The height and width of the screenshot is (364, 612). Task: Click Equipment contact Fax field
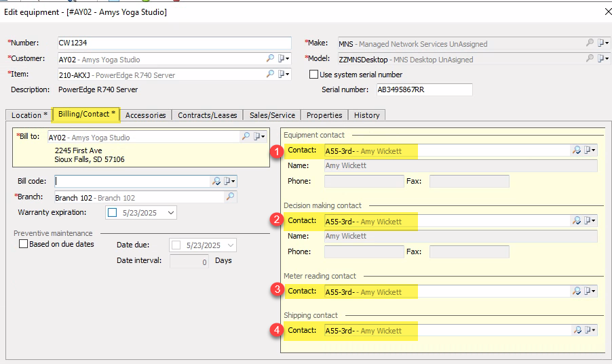[x=469, y=182]
